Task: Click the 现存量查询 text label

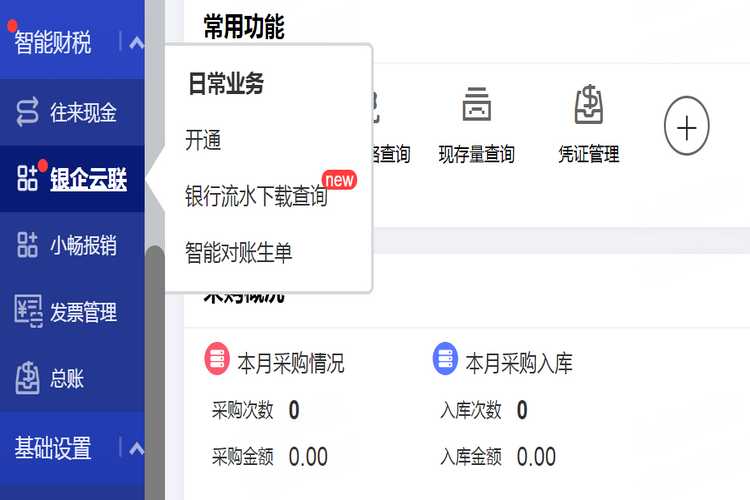Action: tap(476, 155)
